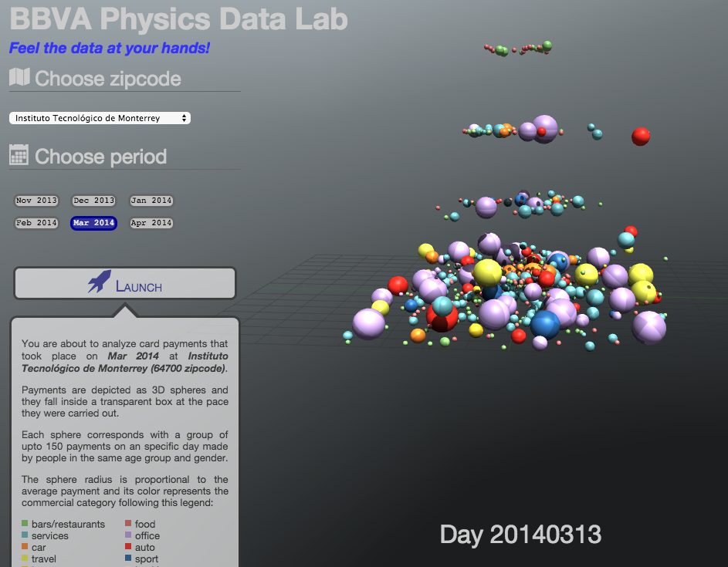Pick the Apr 2014 period
728x567 pixels.
point(151,223)
